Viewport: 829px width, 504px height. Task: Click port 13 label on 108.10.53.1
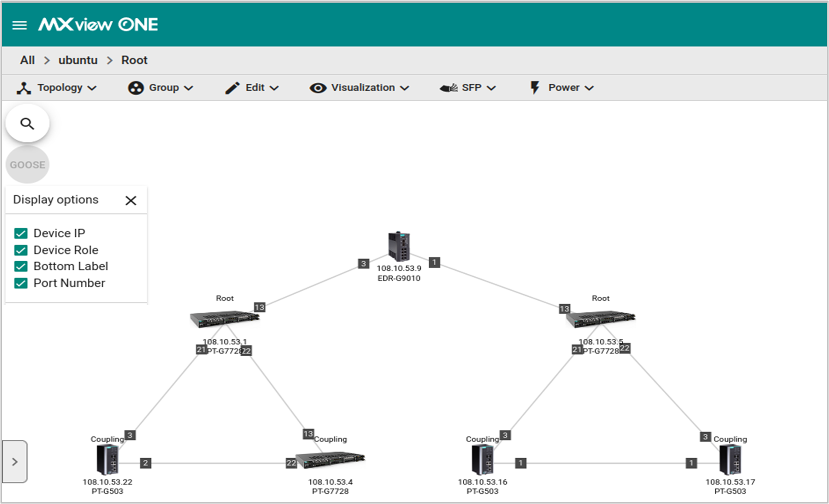coord(260,307)
